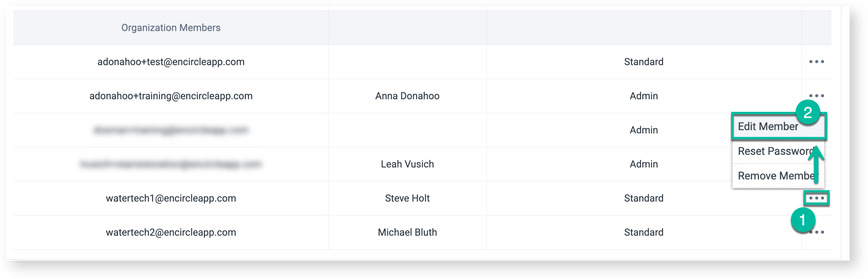Click the Admin role for Leah Vusich
Image resolution: width=868 pixels, height=279 pixels.
(644, 164)
